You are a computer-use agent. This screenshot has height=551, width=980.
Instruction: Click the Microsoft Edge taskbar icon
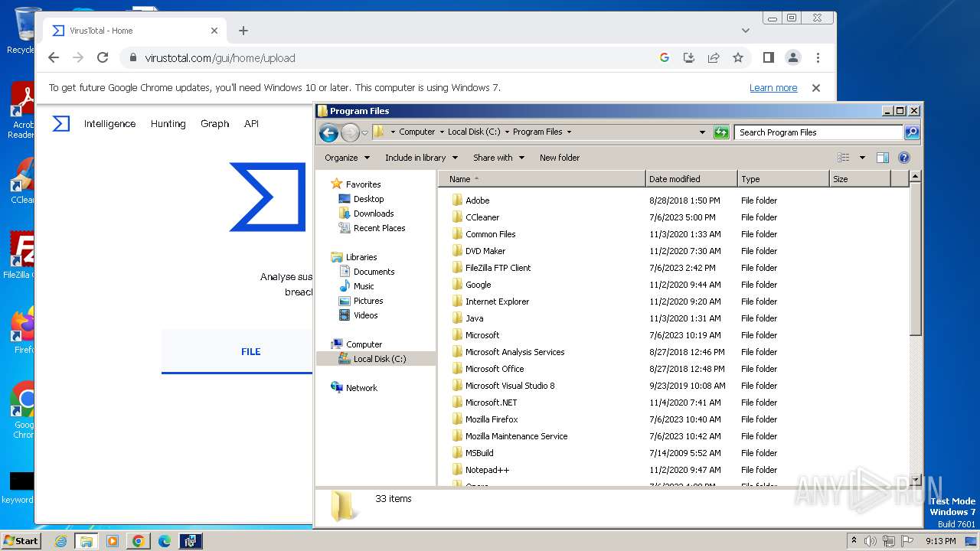pos(165,541)
